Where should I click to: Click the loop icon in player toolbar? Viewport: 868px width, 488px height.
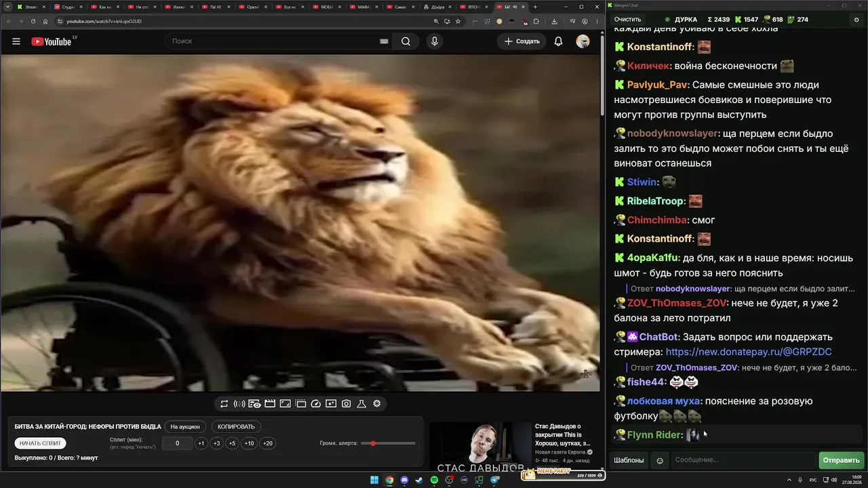tap(224, 404)
